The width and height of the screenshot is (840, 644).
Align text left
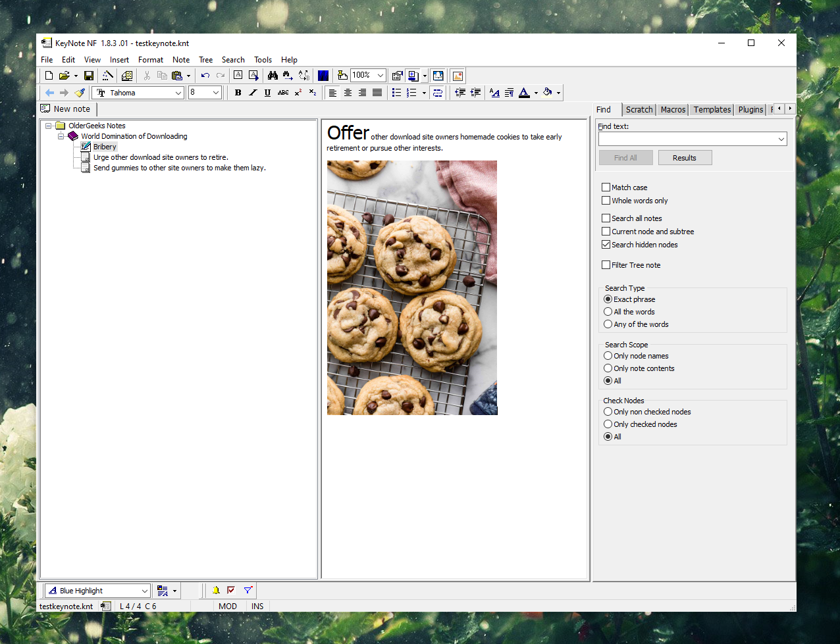pos(332,93)
